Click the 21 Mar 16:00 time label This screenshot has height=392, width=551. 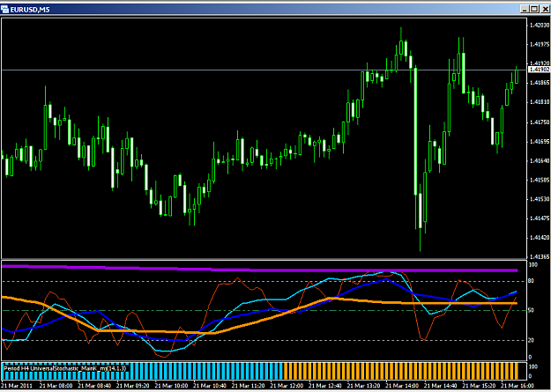click(x=516, y=385)
